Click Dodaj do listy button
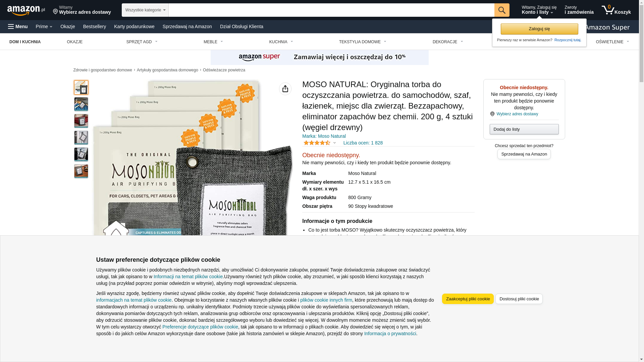 coord(524,129)
